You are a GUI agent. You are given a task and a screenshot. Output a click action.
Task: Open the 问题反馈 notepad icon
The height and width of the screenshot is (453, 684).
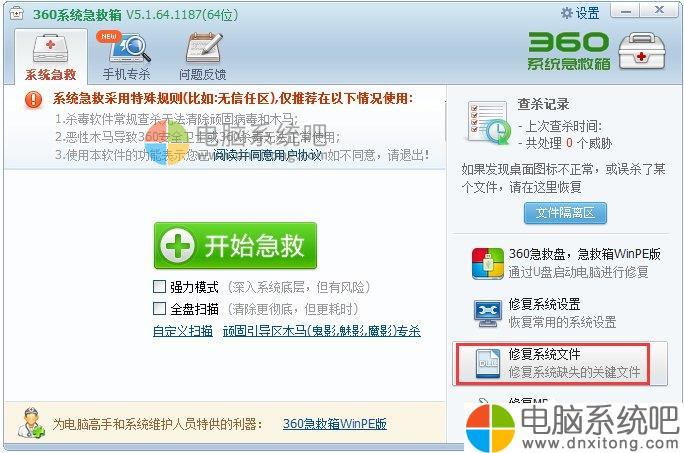coord(203,49)
